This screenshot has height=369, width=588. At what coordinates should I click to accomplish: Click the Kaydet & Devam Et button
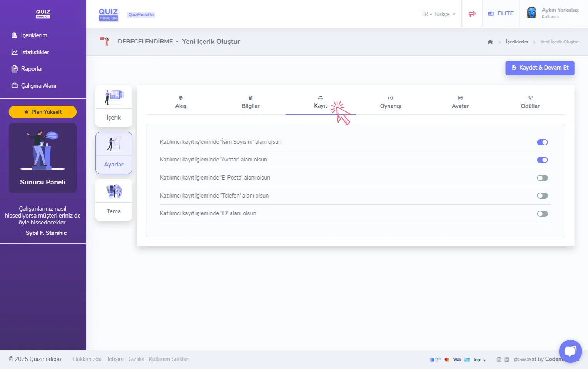(x=540, y=68)
